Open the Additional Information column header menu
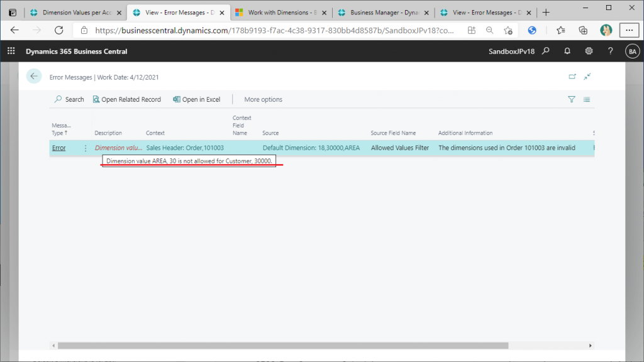This screenshot has height=362, width=644. point(465,133)
